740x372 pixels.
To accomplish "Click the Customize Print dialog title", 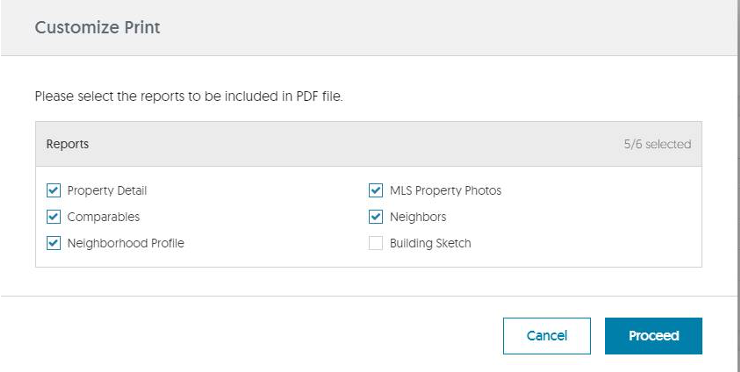I will point(98,27).
